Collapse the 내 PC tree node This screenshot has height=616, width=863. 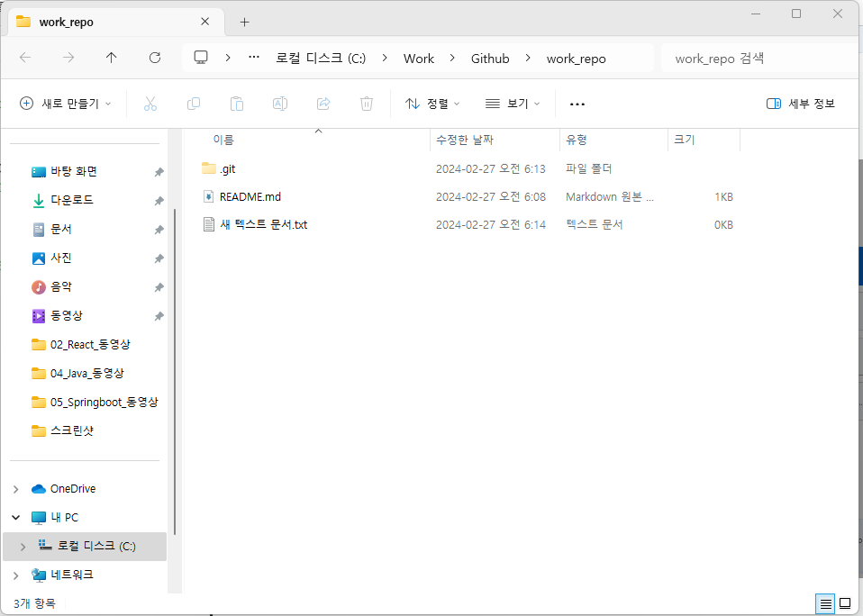16,518
